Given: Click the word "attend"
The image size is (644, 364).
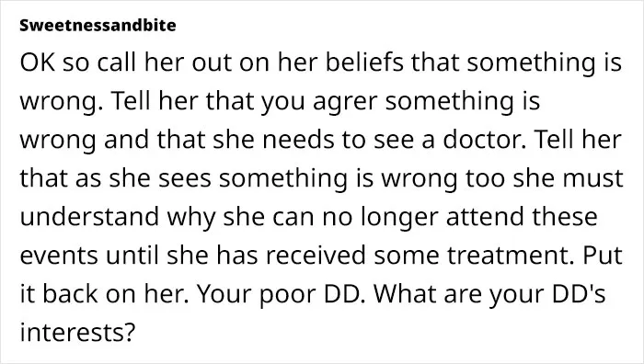Looking at the screenshot, I should pos(485,217).
